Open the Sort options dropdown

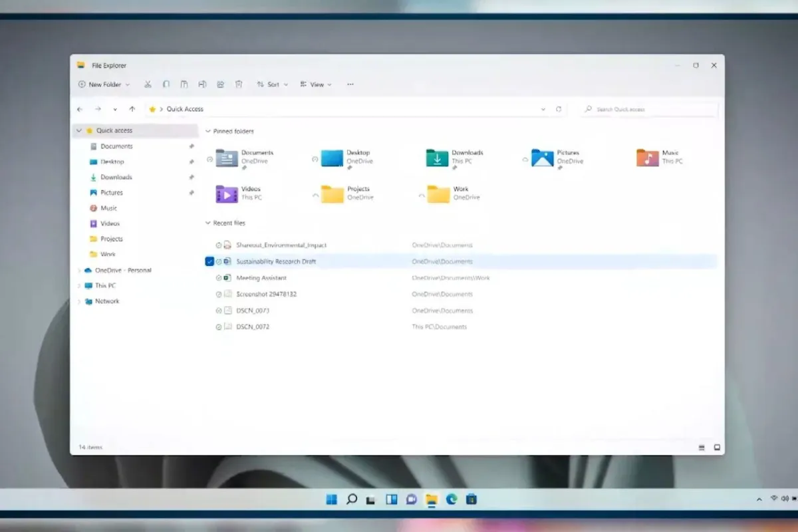pos(273,84)
